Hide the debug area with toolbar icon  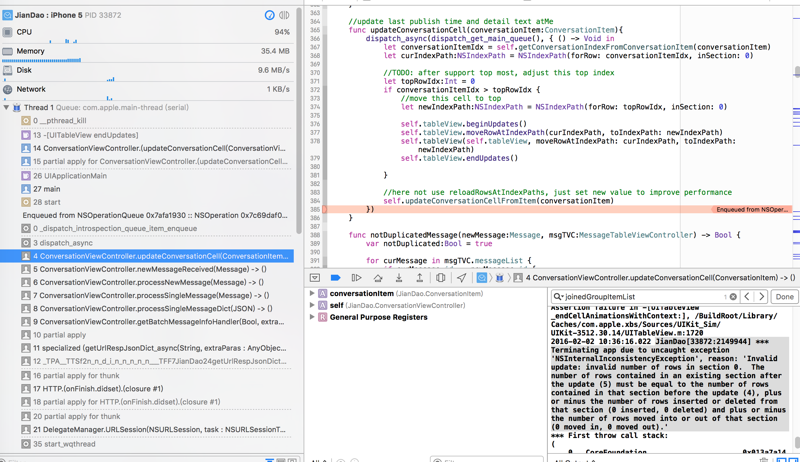click(x=315, y=278)
